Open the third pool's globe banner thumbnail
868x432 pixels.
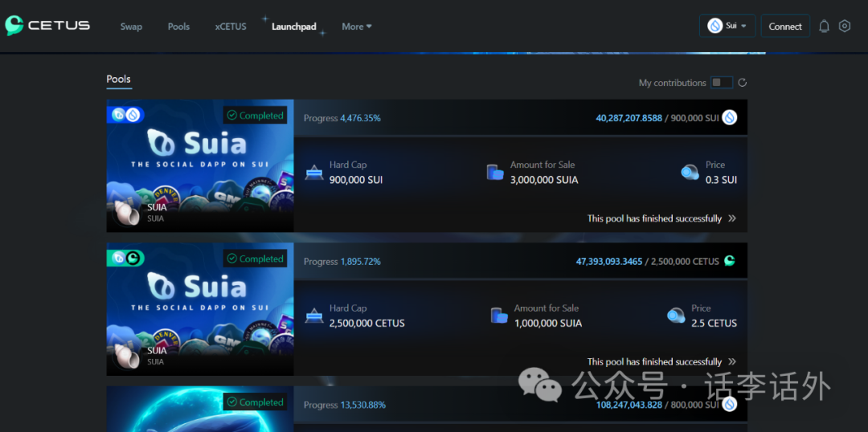pyautogui.click(x=200, y=410)
